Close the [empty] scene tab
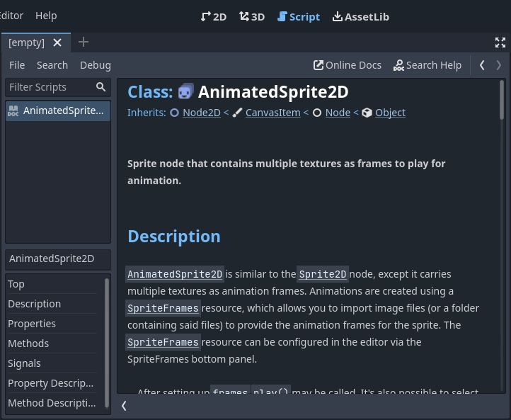Screen dimensions: 511x420 coord(57,42)
